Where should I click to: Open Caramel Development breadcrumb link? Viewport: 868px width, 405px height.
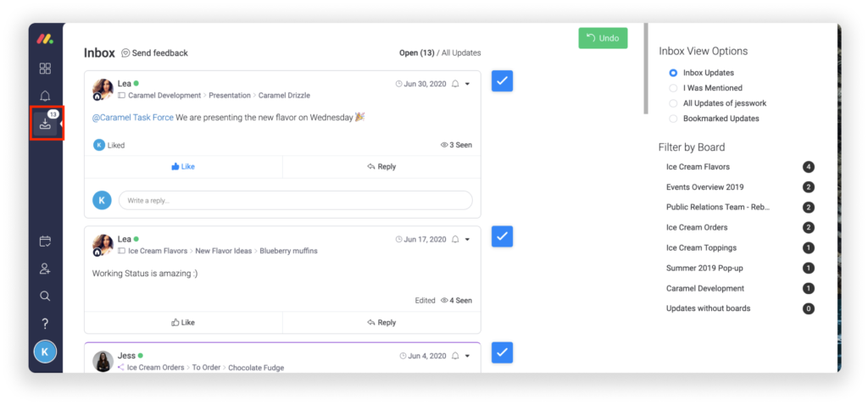coord(164,95)
